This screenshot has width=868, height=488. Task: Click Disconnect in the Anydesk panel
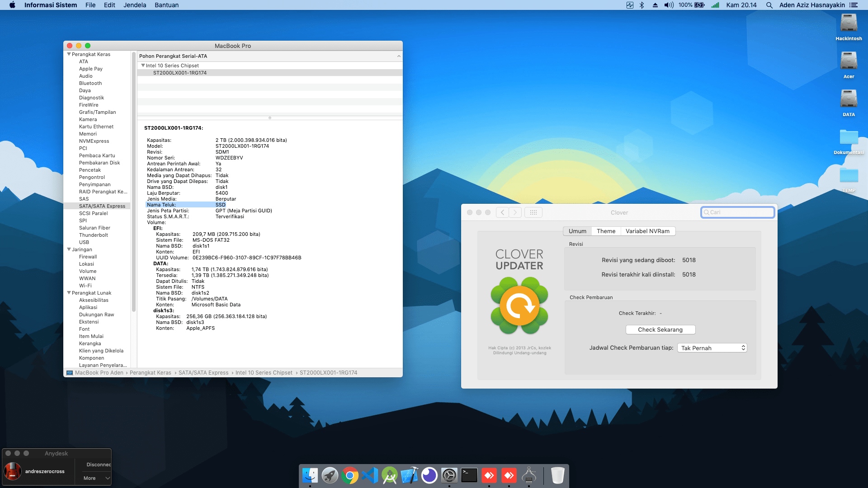coord(99,465)
